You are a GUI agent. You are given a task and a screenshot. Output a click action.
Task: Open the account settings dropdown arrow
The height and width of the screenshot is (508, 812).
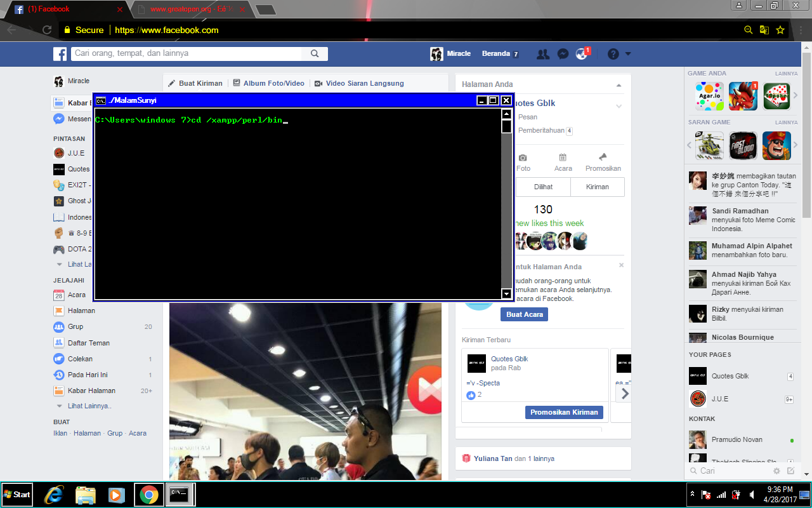[x=628, y=53]
